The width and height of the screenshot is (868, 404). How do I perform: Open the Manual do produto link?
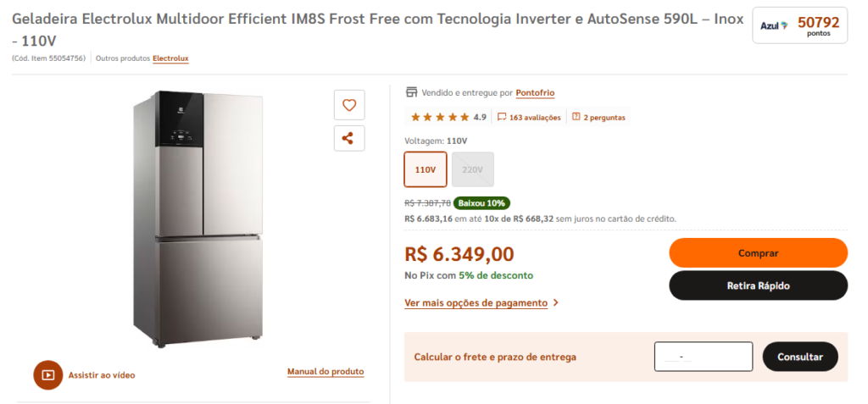click(x=325, y=372)
